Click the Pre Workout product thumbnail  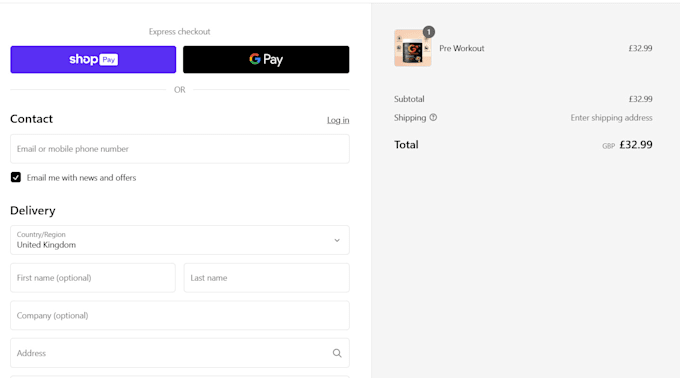pyautogui.click(x=412, y=48)
